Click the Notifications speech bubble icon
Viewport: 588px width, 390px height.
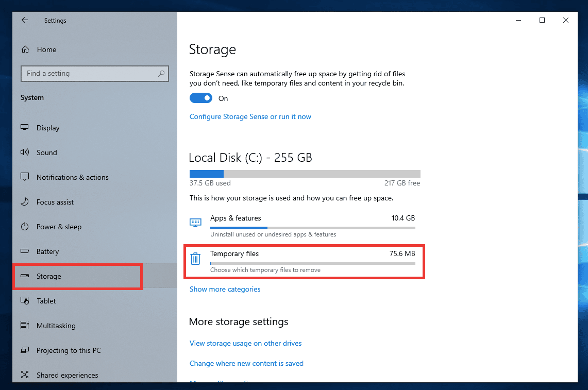tap(25, 177)
